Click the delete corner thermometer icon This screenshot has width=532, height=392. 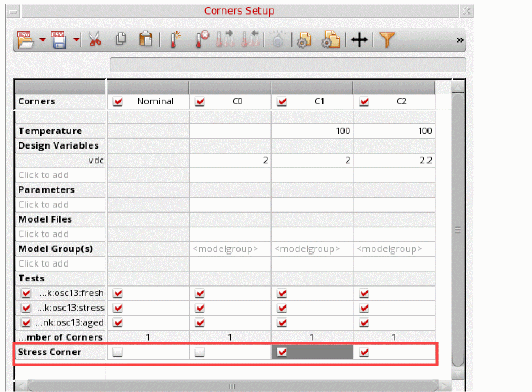tap(202, 39)
